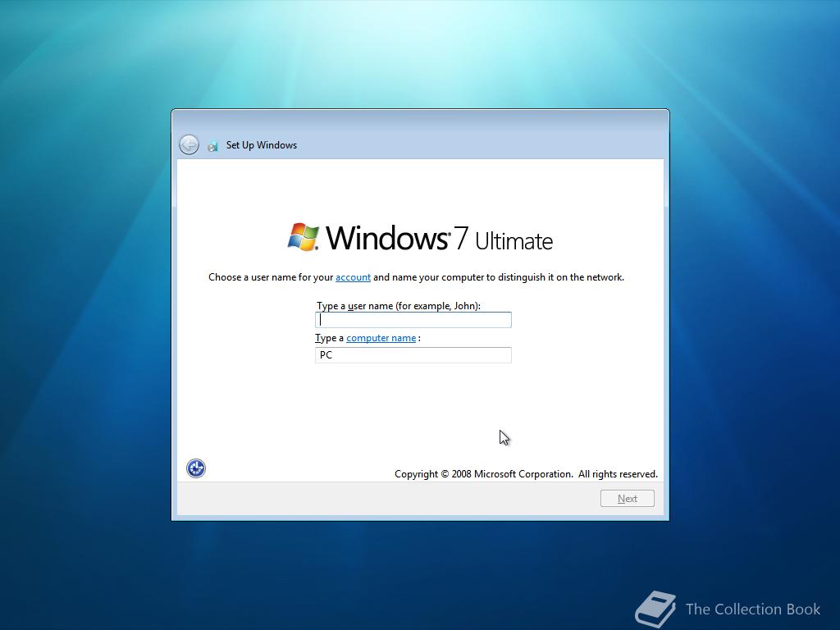
Task: Click the Set Up Windows title text
Action: pos(262,145)
